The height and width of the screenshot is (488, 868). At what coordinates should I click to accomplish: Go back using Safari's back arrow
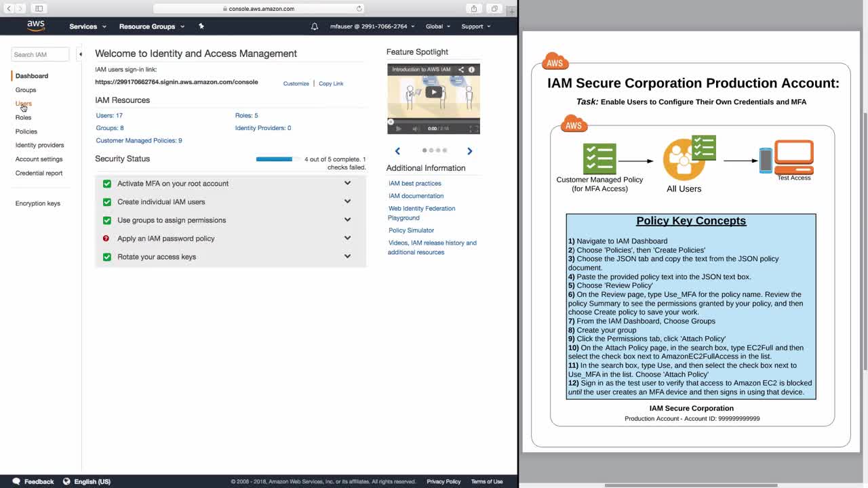point(9,9)
